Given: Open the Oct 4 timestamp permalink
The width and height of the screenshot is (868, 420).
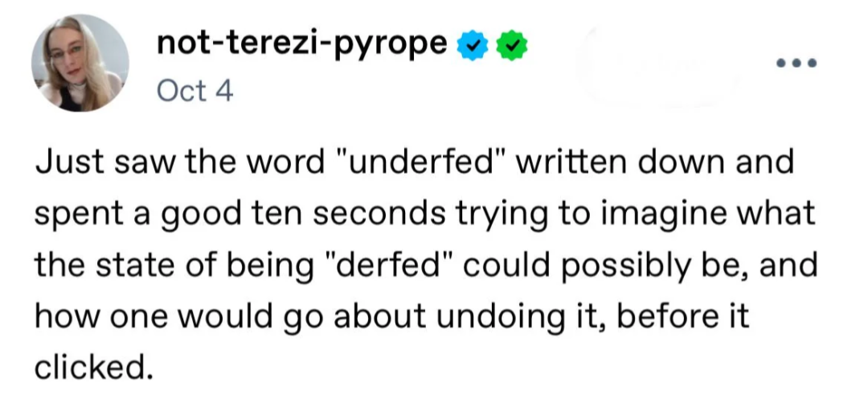Looking at the screenshot, I should coord(194,90).
